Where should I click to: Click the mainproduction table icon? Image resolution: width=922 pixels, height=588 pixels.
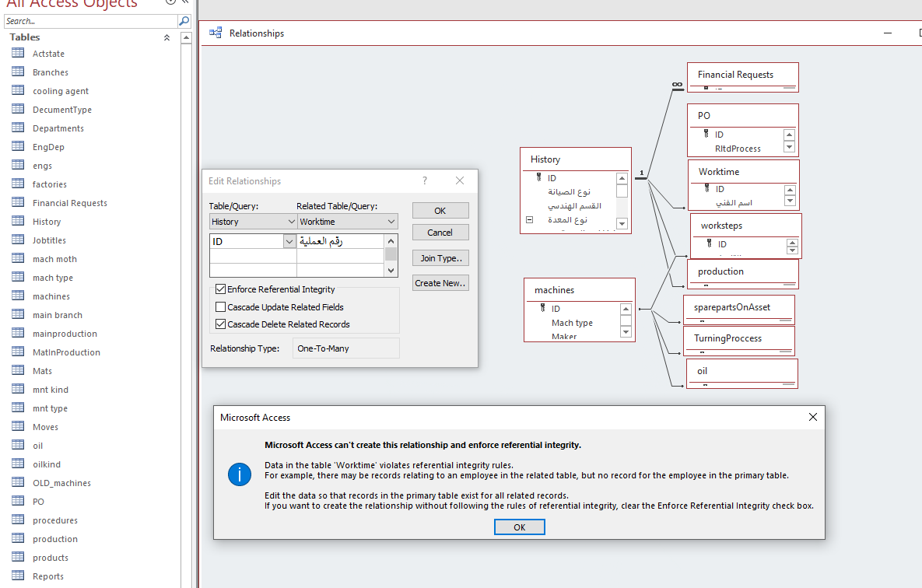tap(18, 333)
